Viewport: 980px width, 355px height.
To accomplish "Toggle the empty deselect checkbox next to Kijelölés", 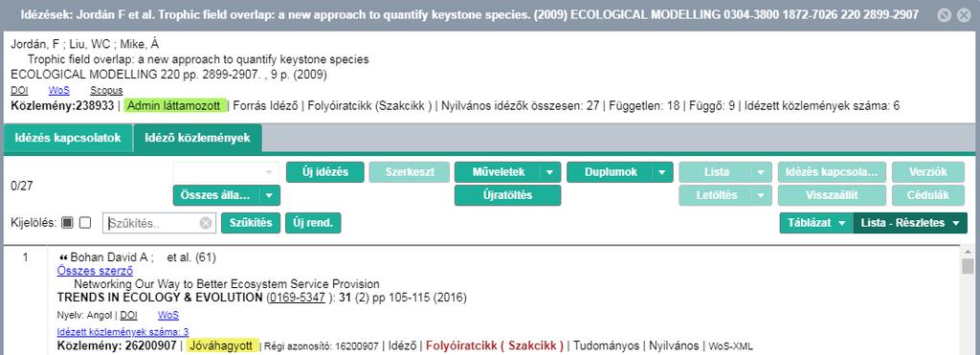I will coord(85,223).
